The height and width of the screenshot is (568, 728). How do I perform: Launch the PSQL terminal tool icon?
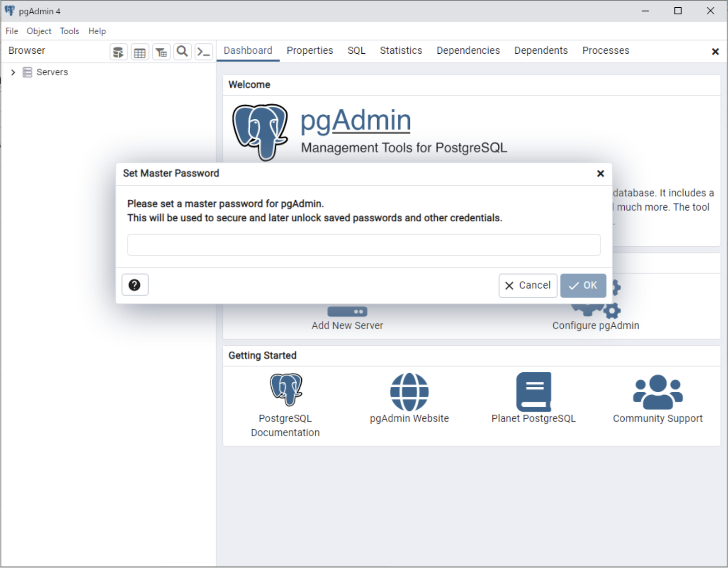(x=204, y=52)
